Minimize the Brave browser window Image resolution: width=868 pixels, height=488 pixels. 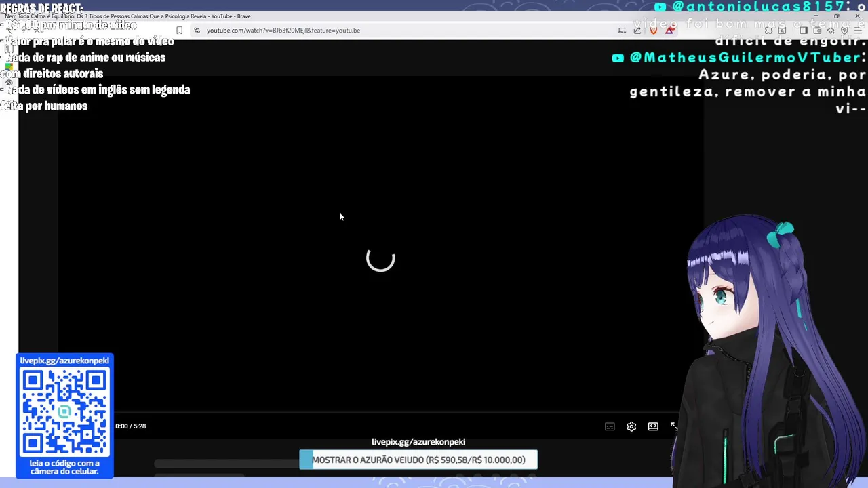point(816,16)
